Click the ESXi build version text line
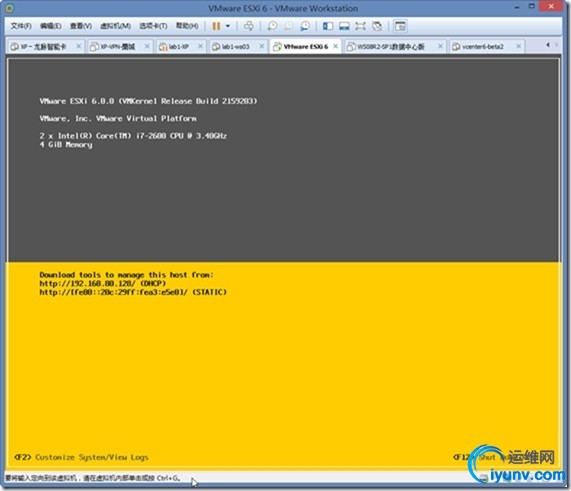 [x=148, y=101]
